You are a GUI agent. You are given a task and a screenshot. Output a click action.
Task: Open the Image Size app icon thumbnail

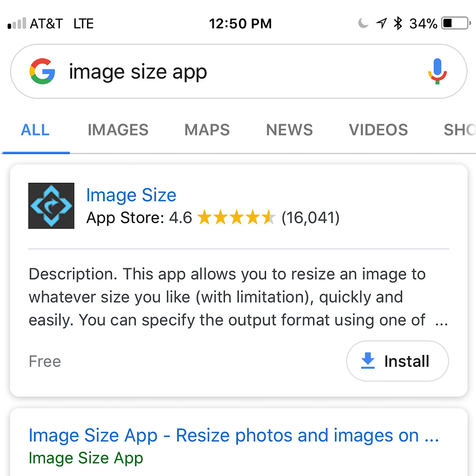pyautogui.click(x=51, y=206)
